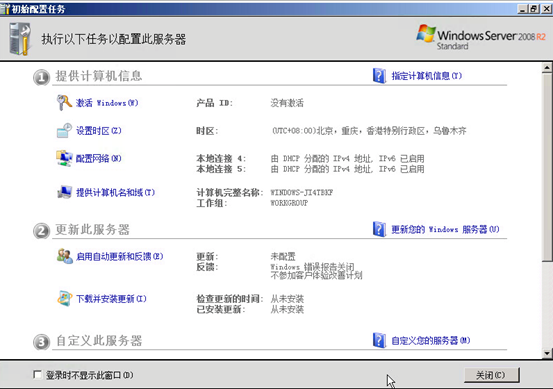Open the 启用自动更新和反馈 link
This screenshot has width=553, height=389.
point(120,256)
